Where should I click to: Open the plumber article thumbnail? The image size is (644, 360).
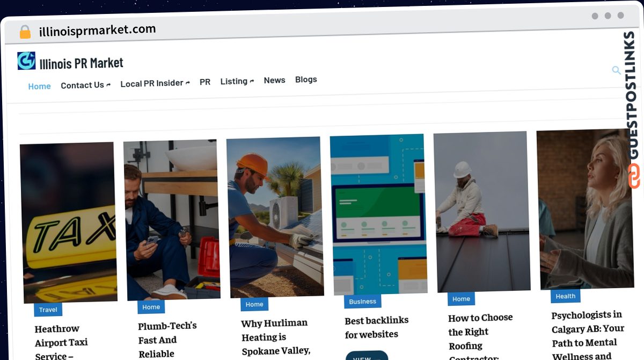point(172,220)
